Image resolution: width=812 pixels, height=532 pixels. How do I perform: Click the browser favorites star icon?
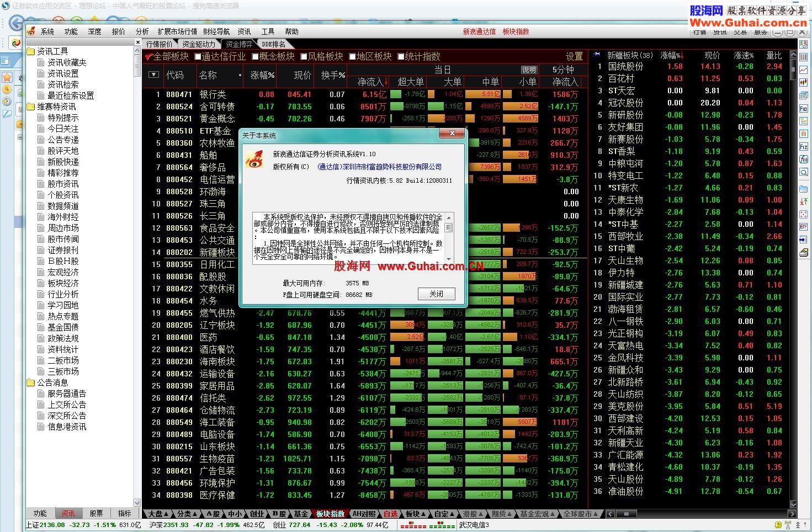tap(7, 77)
